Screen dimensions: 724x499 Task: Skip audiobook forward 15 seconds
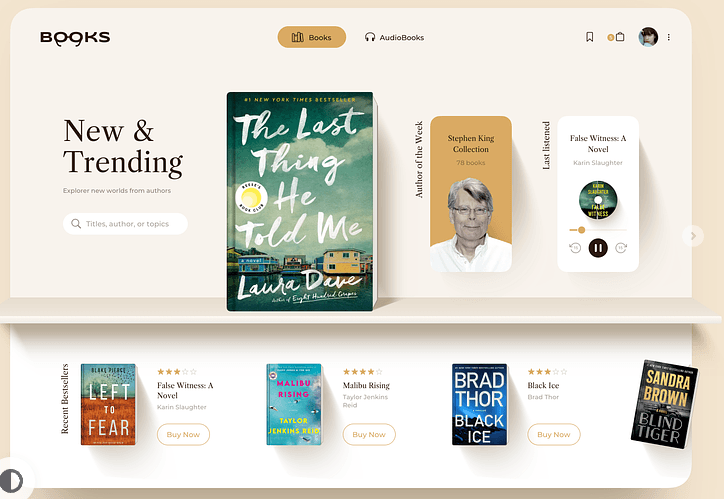click(x=621, y=248)
